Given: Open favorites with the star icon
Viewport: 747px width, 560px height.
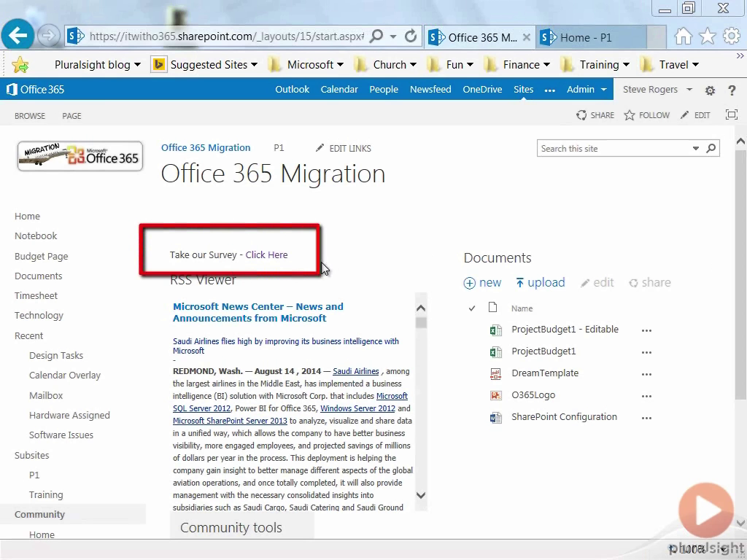Looking at the screenshot, I should tap(708, 36).
